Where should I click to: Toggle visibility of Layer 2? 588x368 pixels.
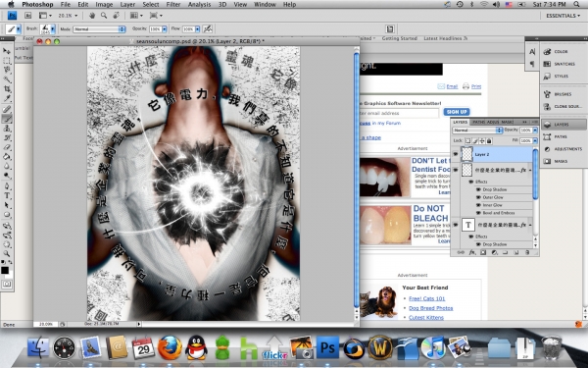456,154
